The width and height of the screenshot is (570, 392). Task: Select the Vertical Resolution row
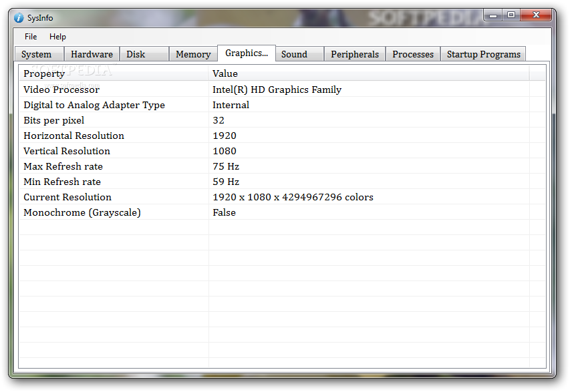pos(282,151)
